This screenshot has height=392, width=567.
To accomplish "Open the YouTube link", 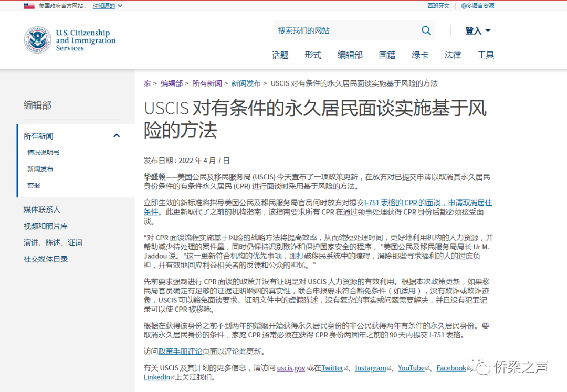I will (x=412, y=368).
